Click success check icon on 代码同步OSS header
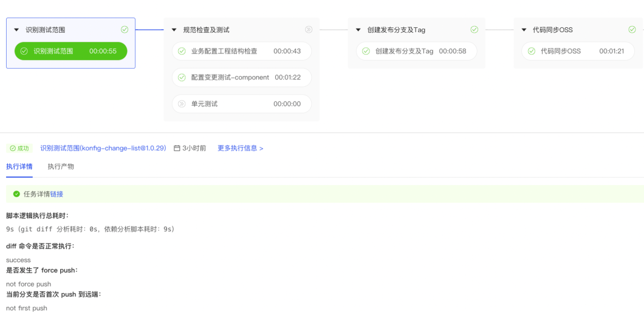644x312 pixels. point(632,30)
